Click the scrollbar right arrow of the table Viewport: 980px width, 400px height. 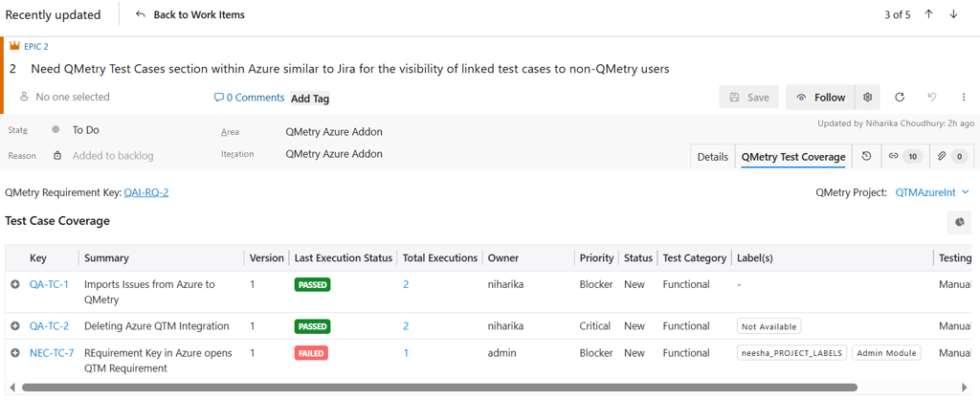pyautogui.click(x=965, y=388)
